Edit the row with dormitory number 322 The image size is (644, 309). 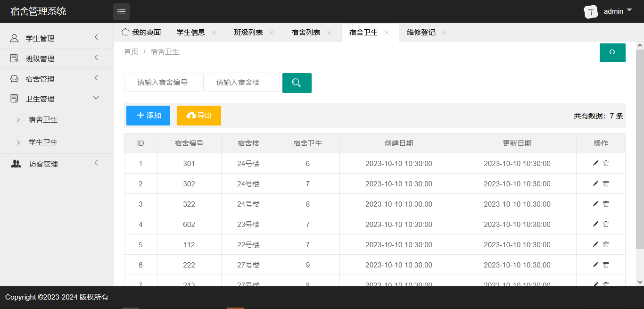(595, 204)
